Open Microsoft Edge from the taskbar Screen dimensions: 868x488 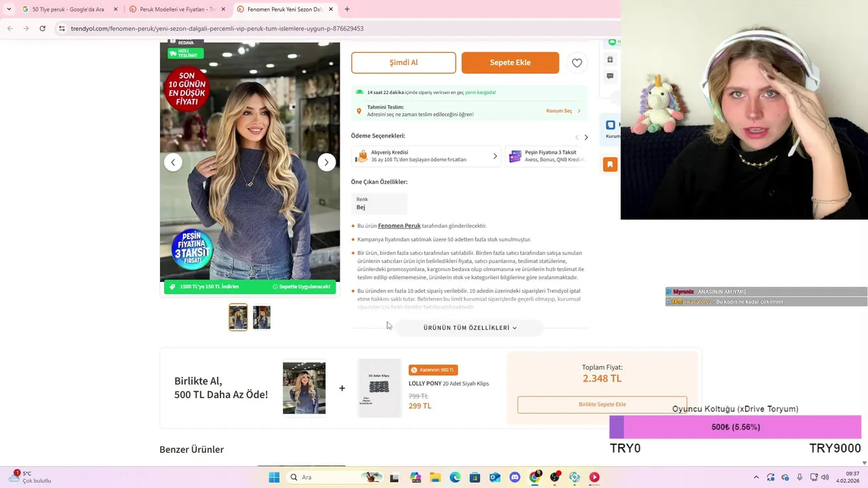click(455, 477)
